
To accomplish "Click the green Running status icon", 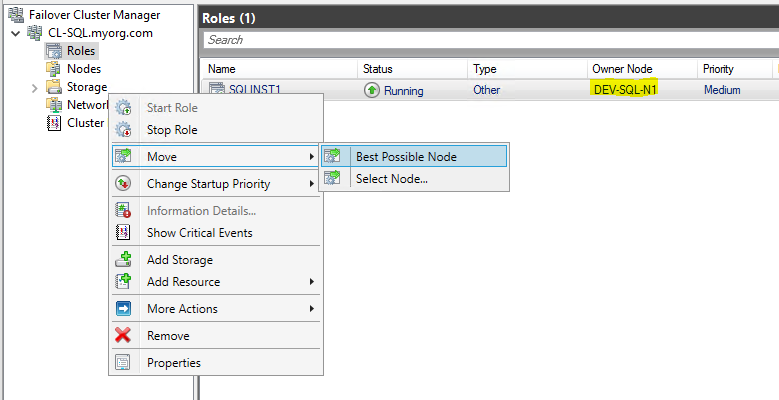I will pyautogui.click(x=372, y=90).
